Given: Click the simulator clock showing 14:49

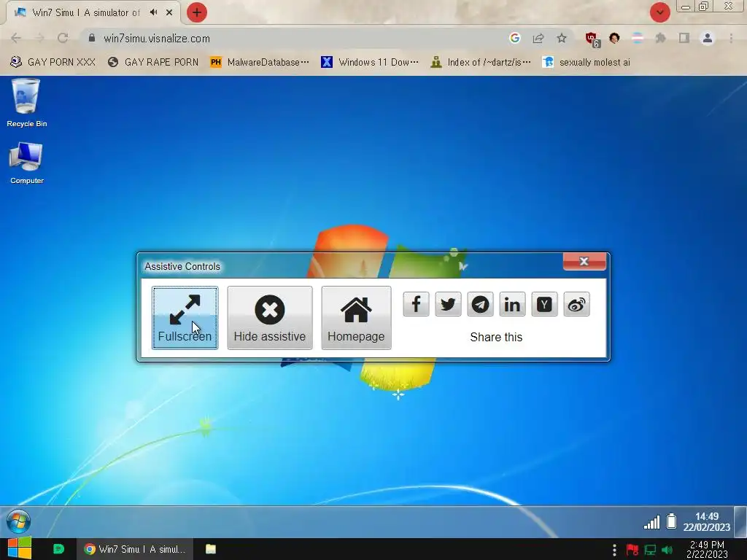Looking at the screenshot, I should (706, 522).
